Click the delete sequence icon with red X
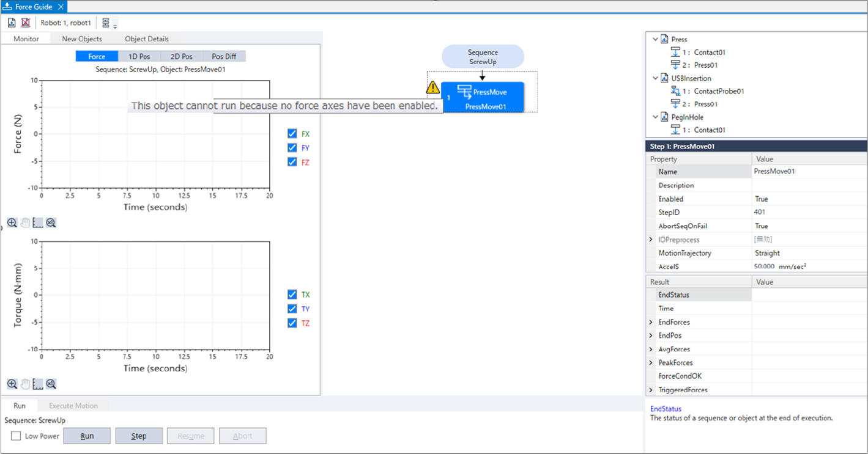The width and height of the screenshot is (868, 454). [26, 23]
